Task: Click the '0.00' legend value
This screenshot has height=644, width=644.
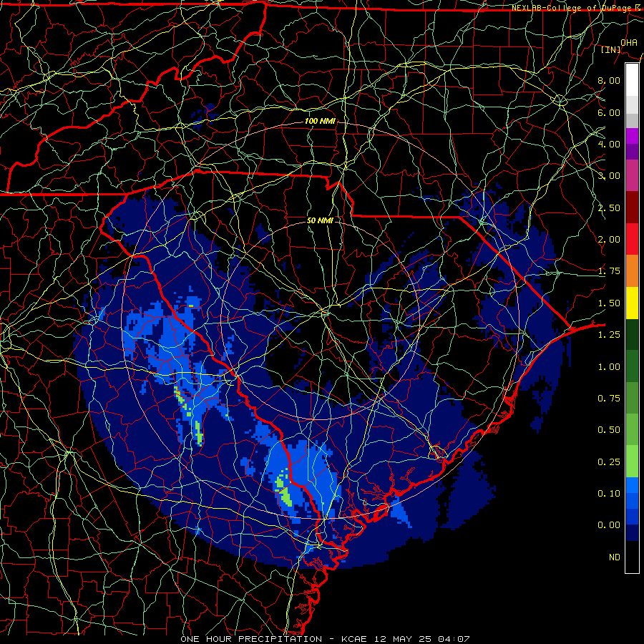Action: click(x=609, y=525)
